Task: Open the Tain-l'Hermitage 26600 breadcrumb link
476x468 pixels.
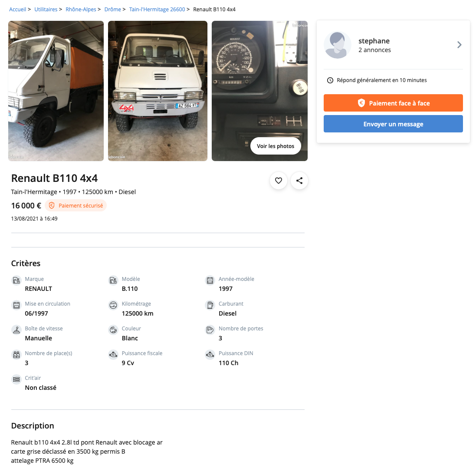Action: click(157, 9)
